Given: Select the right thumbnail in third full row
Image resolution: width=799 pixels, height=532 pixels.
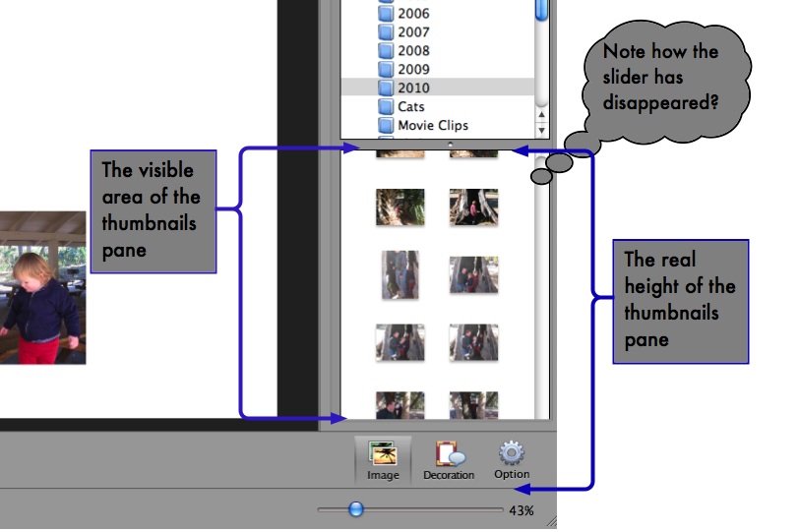Looking at the screenshot, I should point(473,342).
